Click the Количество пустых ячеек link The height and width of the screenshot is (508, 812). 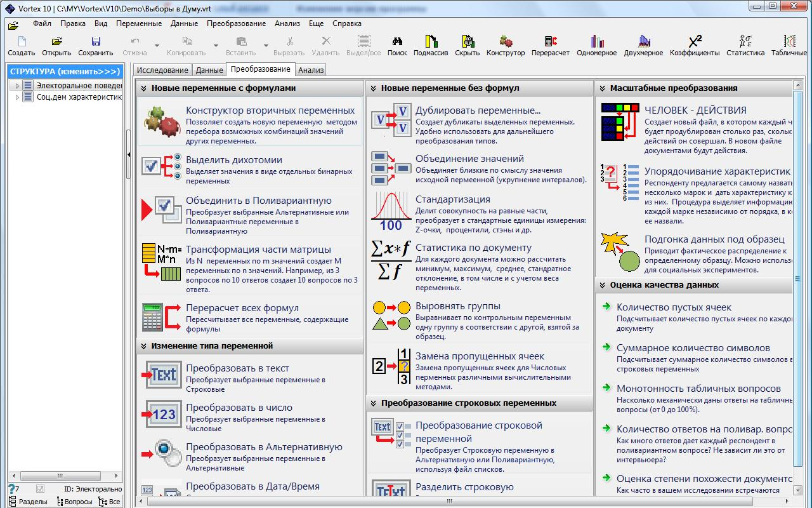pyautogui.click(x=674, y=307)
